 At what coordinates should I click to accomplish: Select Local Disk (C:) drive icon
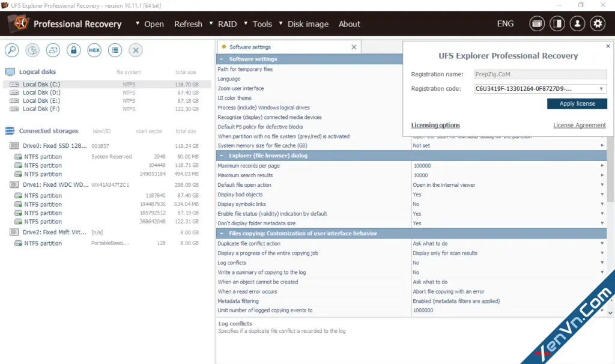point(14,84)
